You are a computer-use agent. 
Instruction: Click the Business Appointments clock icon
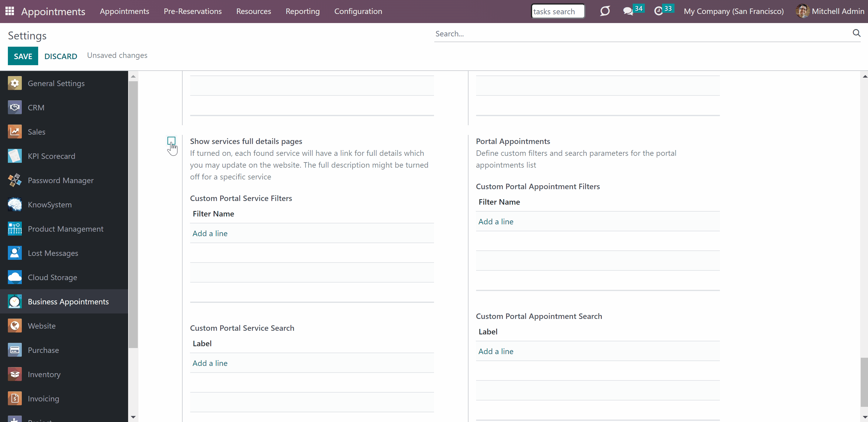click(15, 302)
